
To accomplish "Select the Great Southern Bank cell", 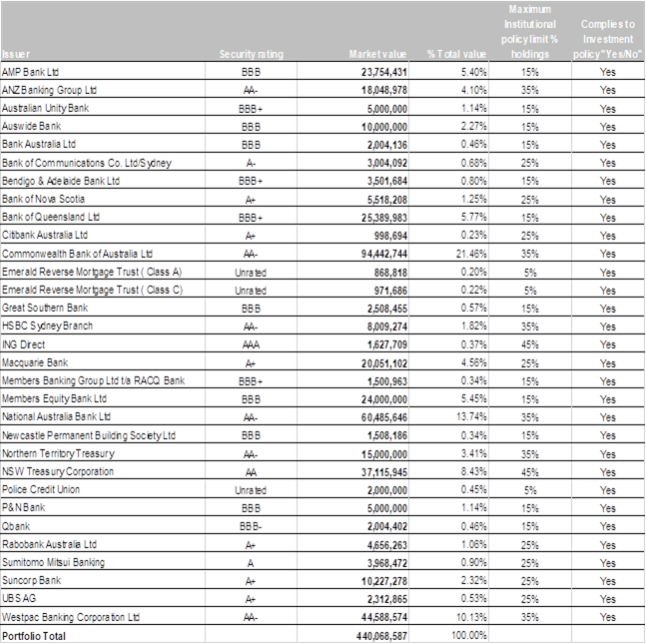I will [42, 308].
